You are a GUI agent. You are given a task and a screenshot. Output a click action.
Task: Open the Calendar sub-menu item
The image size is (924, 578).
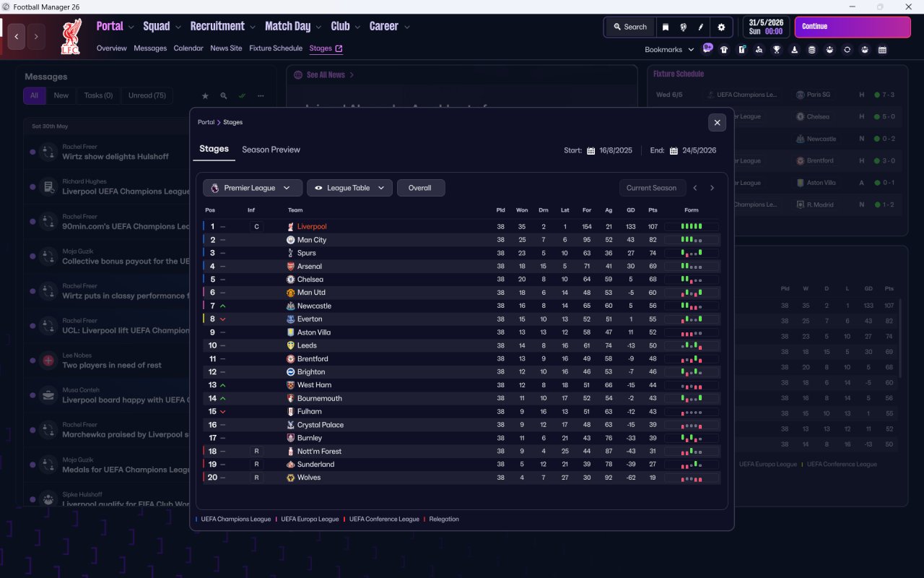(188, 48)
